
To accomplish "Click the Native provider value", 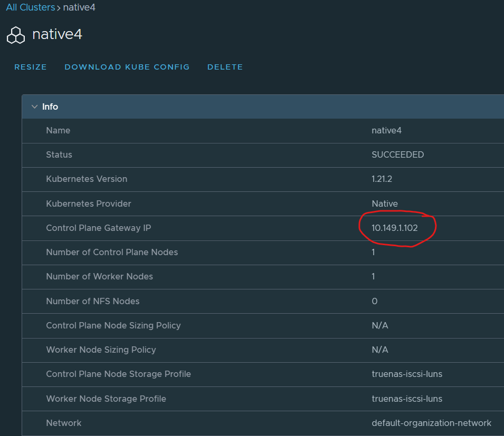I will click(384, 204).
